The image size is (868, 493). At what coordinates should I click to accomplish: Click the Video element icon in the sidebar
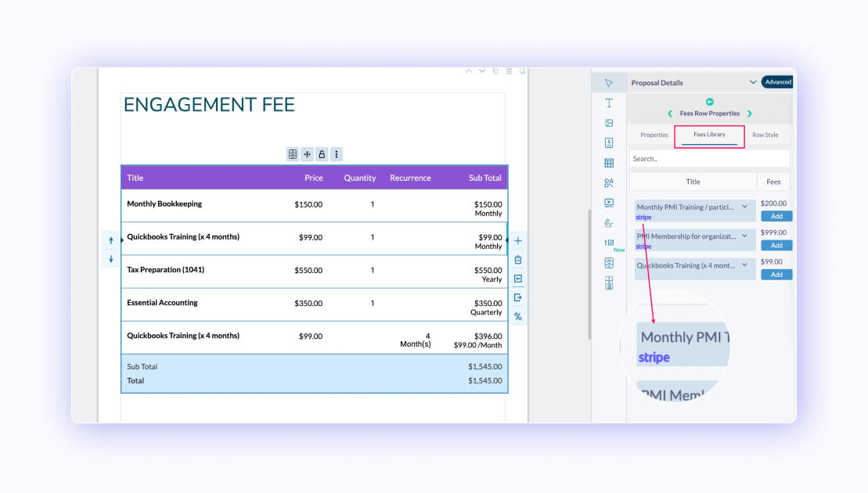tap(610, 203)
